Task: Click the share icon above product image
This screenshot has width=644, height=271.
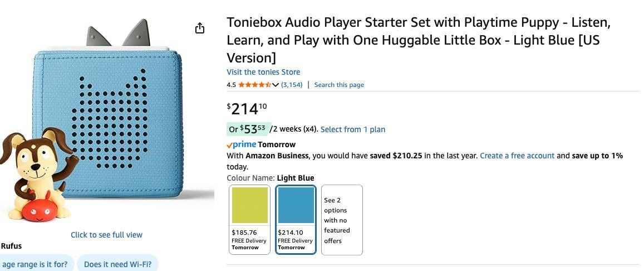Action: click(200, 28)
